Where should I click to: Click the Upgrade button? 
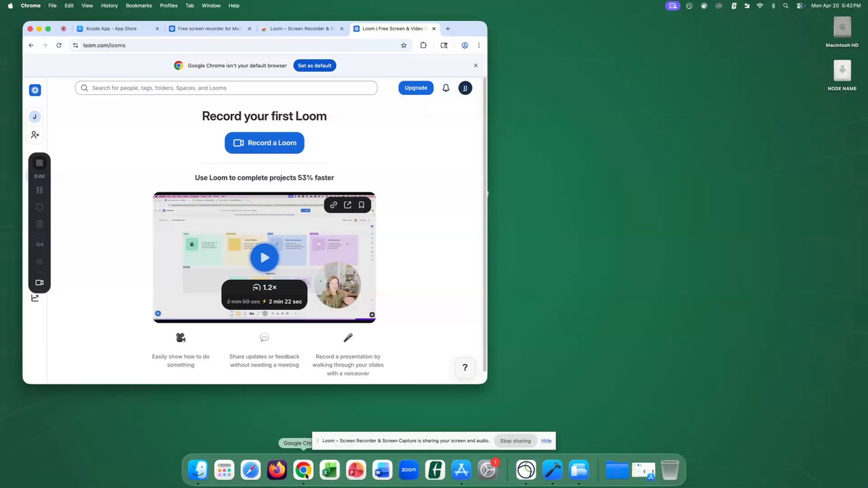tap(416, 88)
